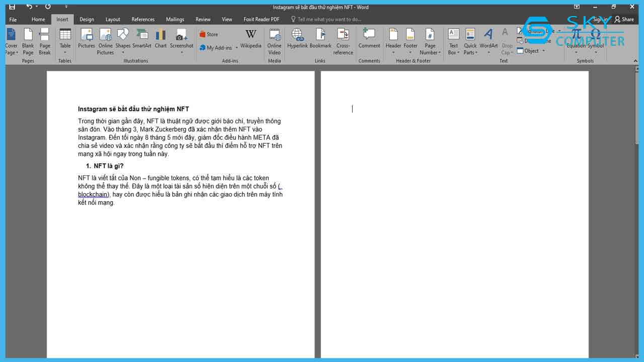Viewport: 644px width, 362px height.
Task: Insert a Blank Page
Action: pos(28,41)
